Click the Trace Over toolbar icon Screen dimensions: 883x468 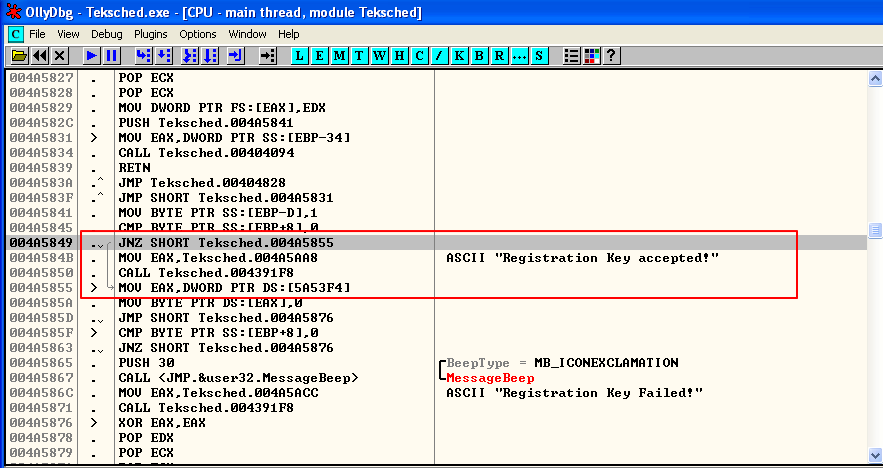(x=210, y=55)
